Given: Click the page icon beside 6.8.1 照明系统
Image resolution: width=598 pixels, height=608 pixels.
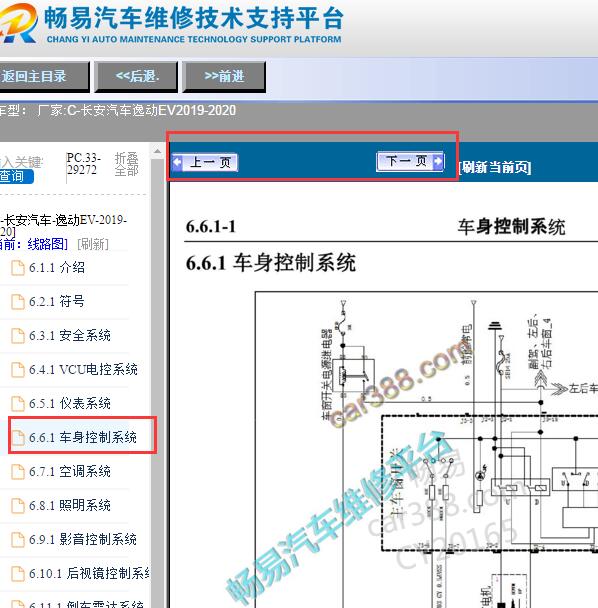Looking at the screenshot, I should pos(17,506).
